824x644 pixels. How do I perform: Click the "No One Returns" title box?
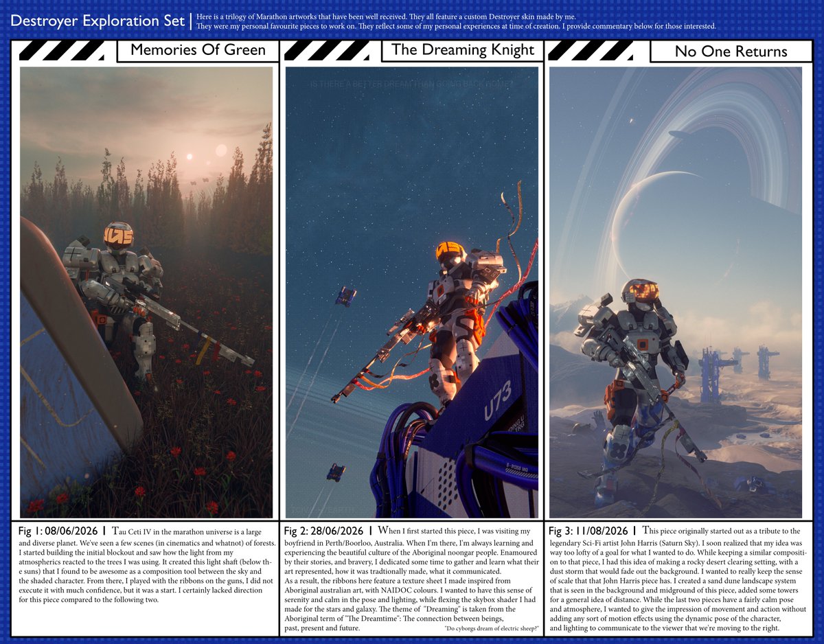(x=731, y=51)
